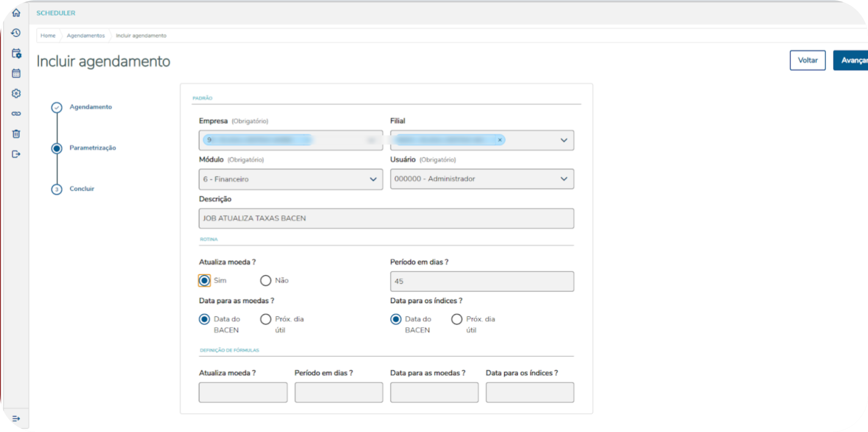Click the SCHEDULER title link

56,13
